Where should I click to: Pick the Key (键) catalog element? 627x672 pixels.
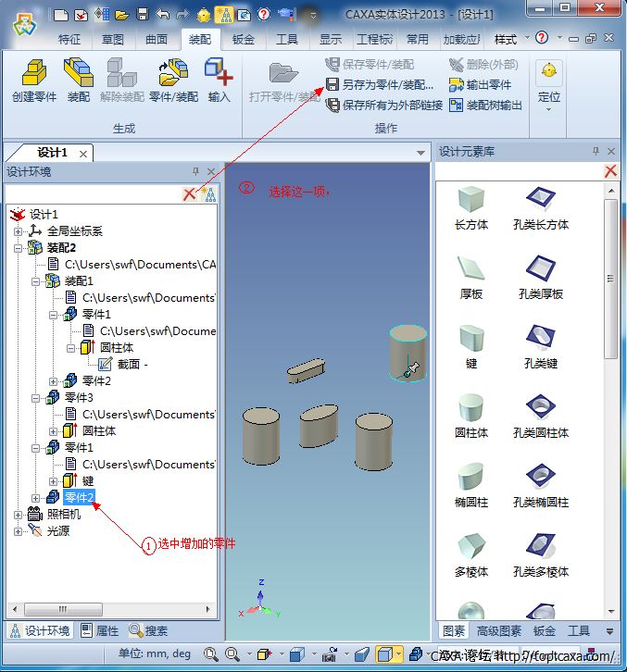click(x=470, y=348)
